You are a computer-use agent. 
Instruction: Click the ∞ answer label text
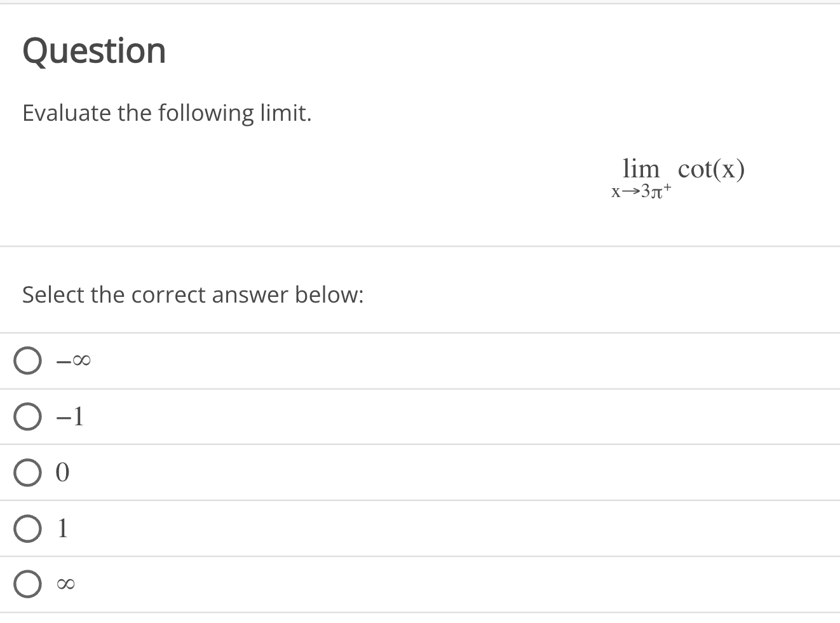(67, 583)
